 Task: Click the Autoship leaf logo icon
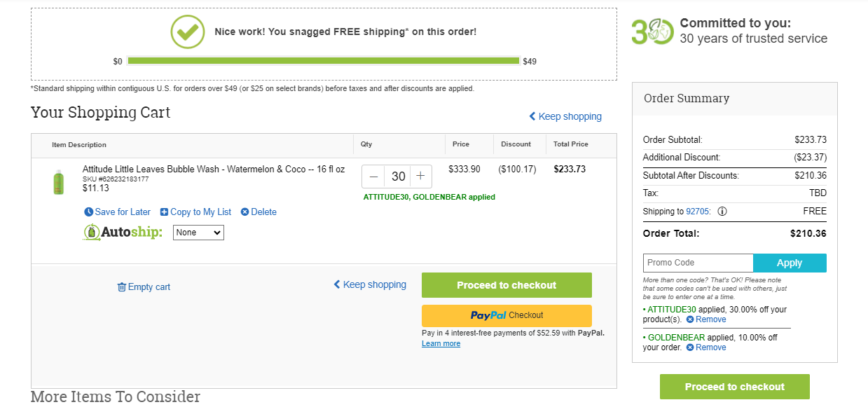[x=92, y=232]
